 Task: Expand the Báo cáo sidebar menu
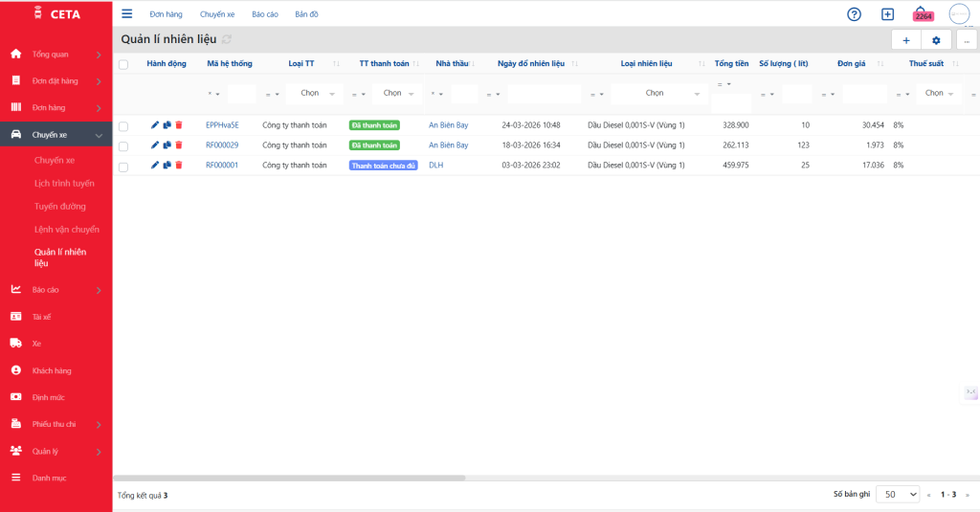click(x=56, y=289)
